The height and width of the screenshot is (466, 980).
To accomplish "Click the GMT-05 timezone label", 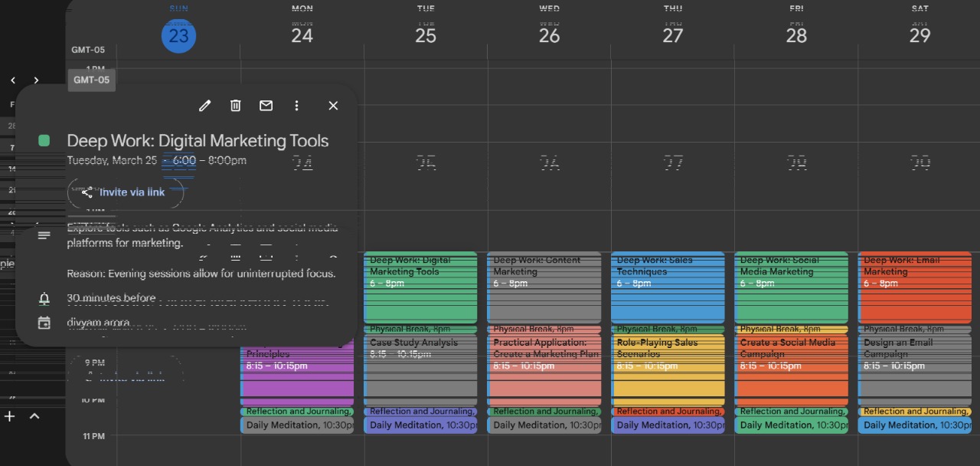I will (x=91, y=80).
